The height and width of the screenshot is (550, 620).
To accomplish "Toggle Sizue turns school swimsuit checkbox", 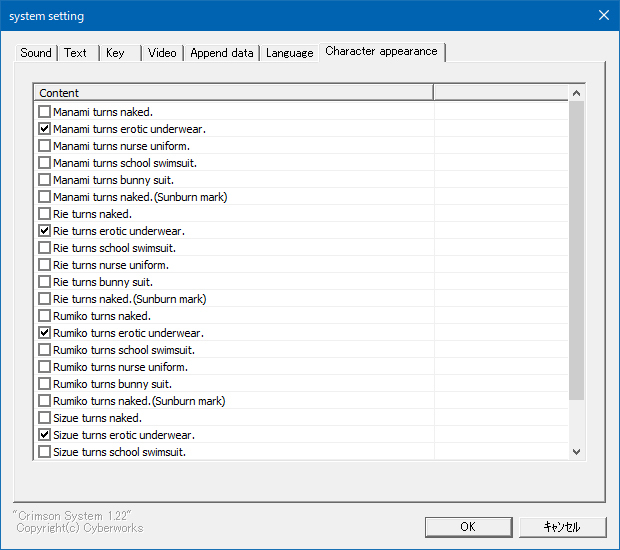I will tap(44, 452).
